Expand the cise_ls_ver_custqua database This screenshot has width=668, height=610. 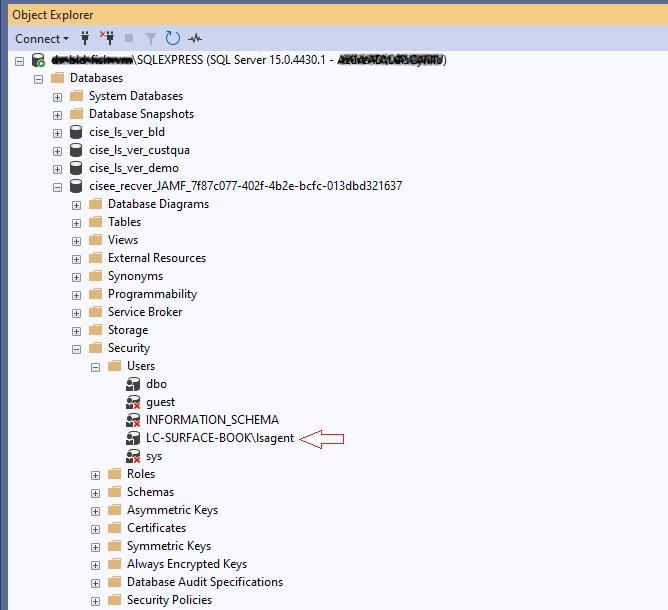pyautogui.click(x=58, y=151)
